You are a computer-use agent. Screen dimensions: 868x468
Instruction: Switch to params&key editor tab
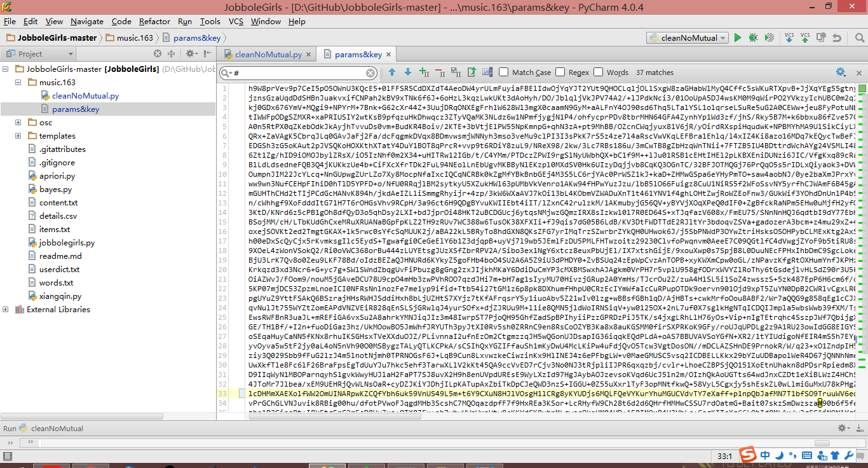tap(358, 55)
